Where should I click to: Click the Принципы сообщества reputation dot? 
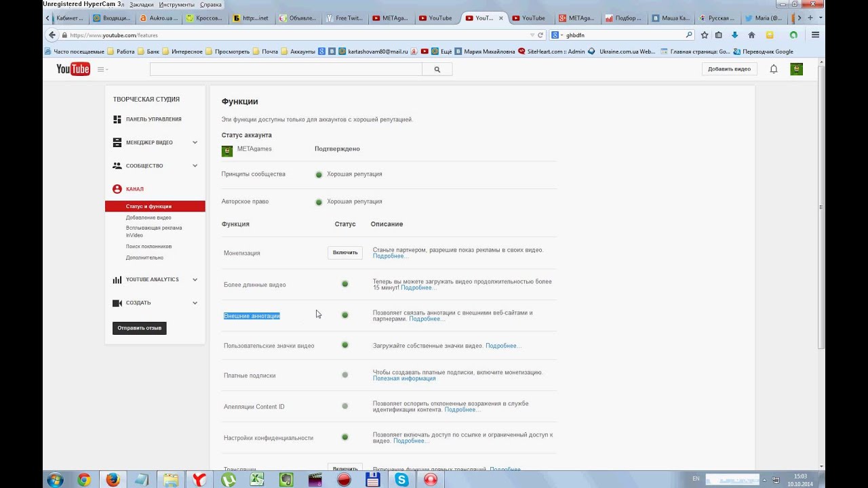coord(319,174)
